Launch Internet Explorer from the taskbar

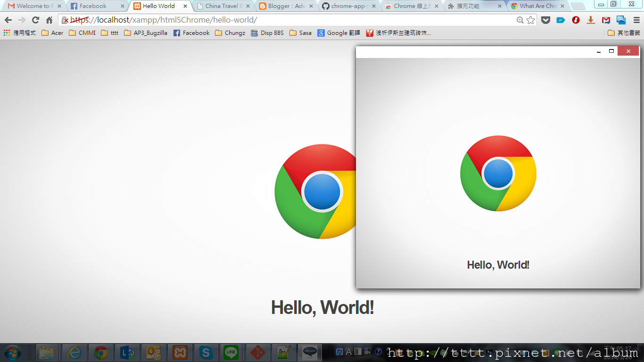point(74,353)
